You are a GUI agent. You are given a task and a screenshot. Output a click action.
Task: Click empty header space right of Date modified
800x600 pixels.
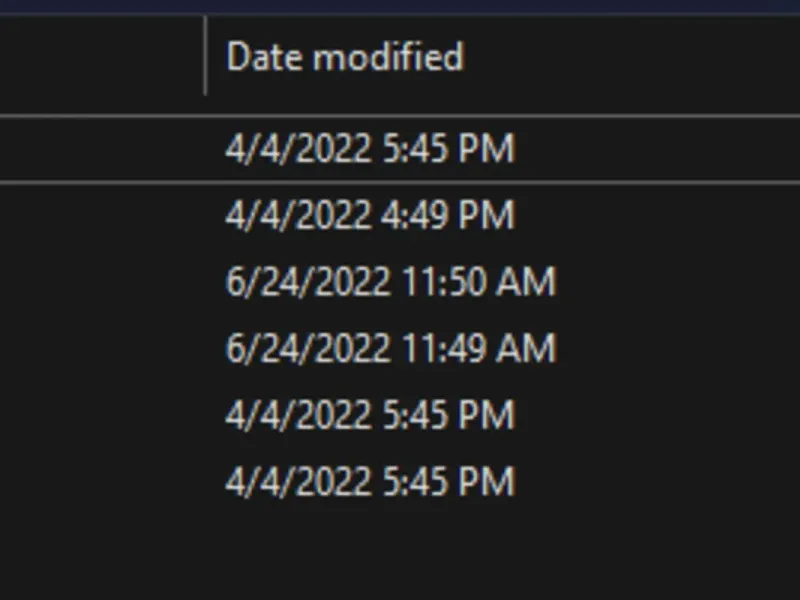point(640,57)
